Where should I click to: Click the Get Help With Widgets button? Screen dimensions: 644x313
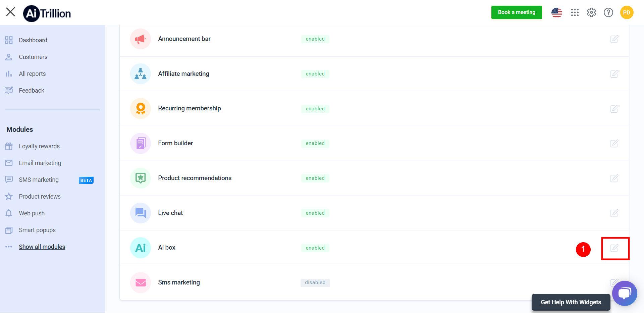point(571,302)
